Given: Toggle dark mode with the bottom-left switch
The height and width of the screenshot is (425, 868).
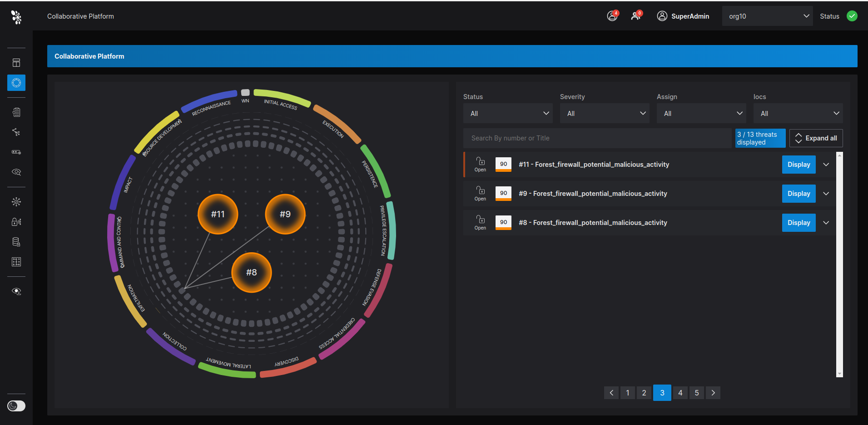Looking at the screenshot, I should tap(16, 406).
